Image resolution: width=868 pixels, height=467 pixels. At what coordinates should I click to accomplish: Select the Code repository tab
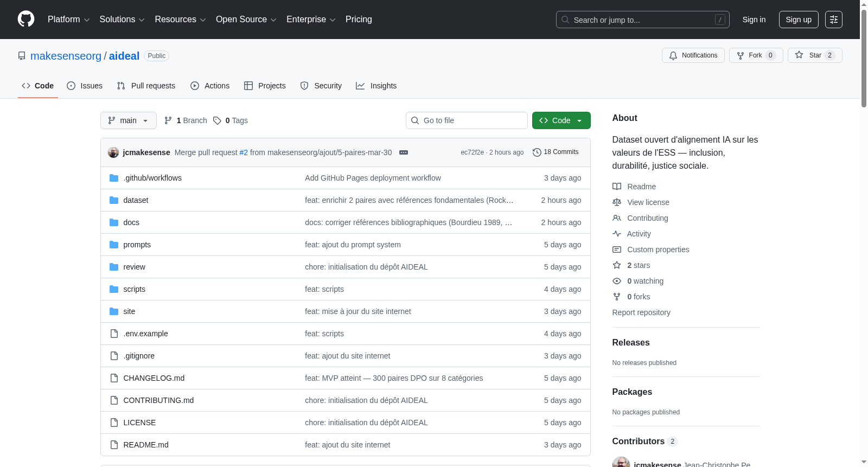pyautogui.click(x=38, y=86)
